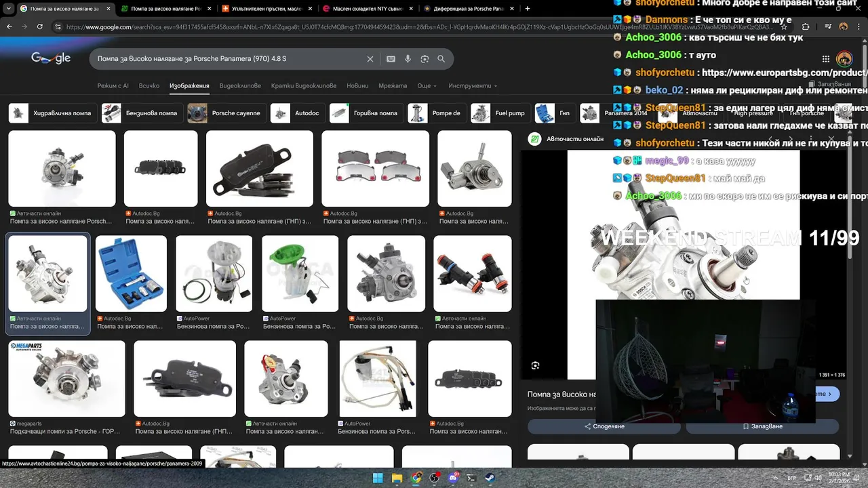Open the tab search dropdown at top left

click(x=7, y=9)
